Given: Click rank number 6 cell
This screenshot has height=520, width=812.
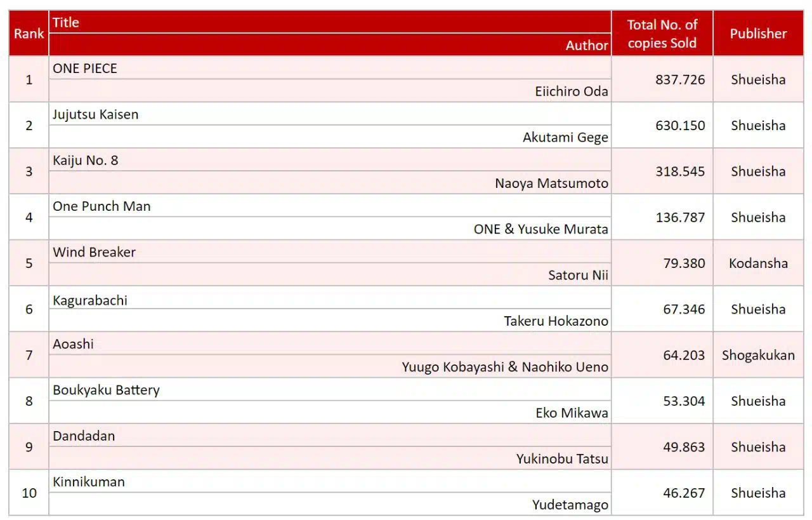Looking at the screenshot, I should tap(29, 309).
